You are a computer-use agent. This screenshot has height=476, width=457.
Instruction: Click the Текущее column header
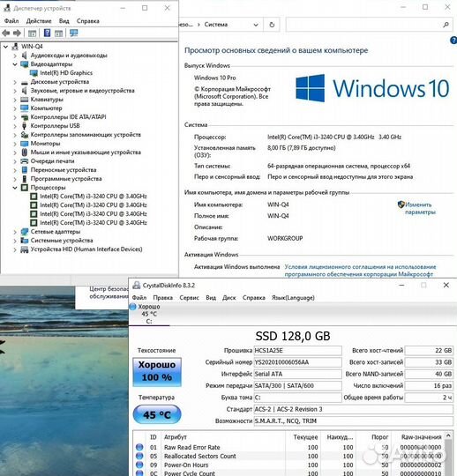(305, 437)
